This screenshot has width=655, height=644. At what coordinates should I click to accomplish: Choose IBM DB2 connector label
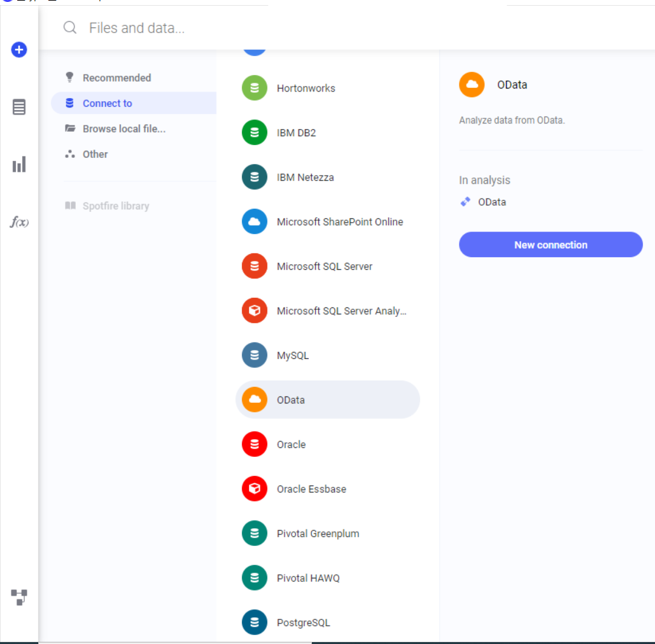(296, 133)
